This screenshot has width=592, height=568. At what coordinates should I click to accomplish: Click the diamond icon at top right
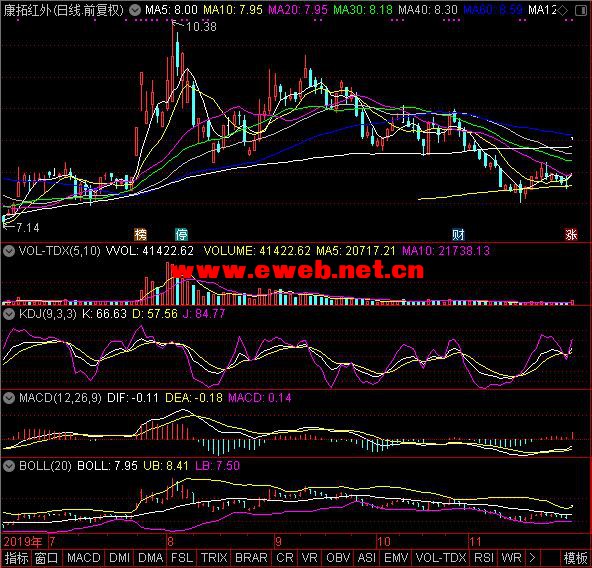pos(562,11)
